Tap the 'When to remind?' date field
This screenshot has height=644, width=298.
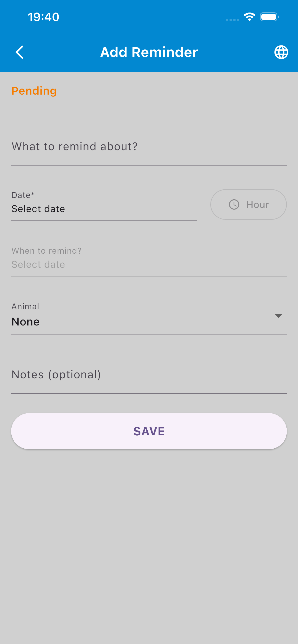tap(149, 265)
